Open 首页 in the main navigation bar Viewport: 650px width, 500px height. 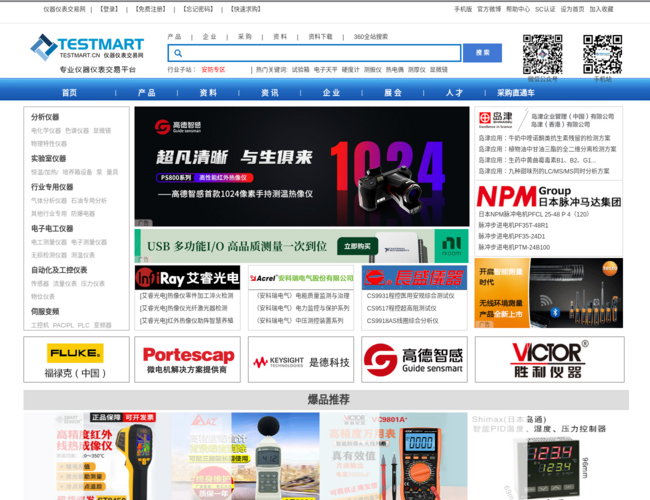pos(69,92)
